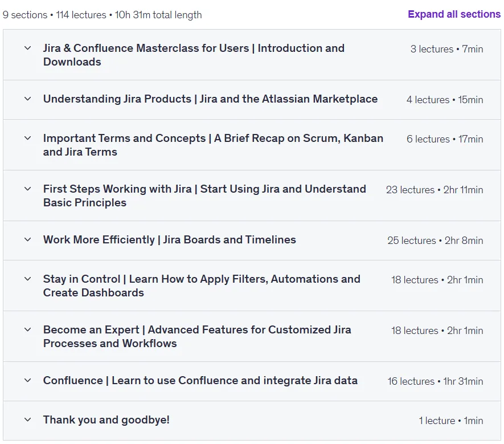Expand chevron for Thank you and goodbye
This screenshot has width=504, height=444.
point(28,419)
